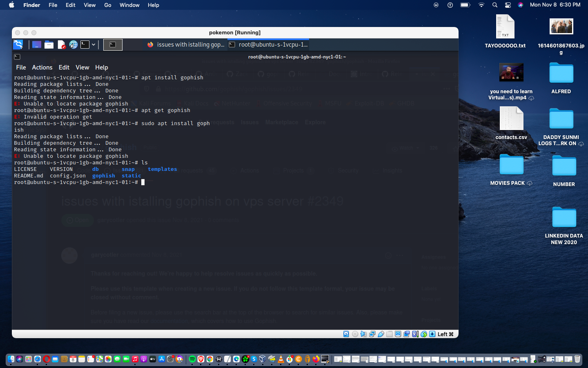This screenshot has width=588, height=368.
Task: Click VirtualBox hard disk activity indicator
Action: tap(346, 334)
